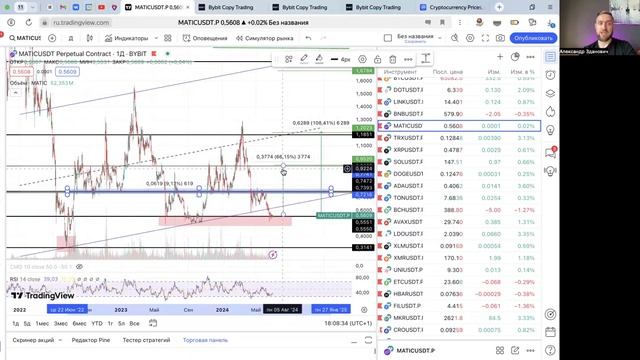Open the ideas lightbulb icon in sidebar
Viewport: 640px width, 360px height.
point(550,130)
